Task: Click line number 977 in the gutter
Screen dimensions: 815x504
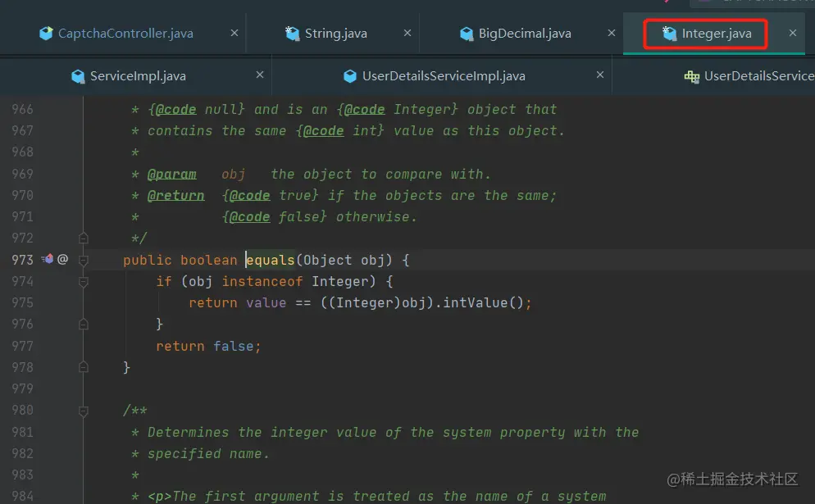Action: (22, 346)
